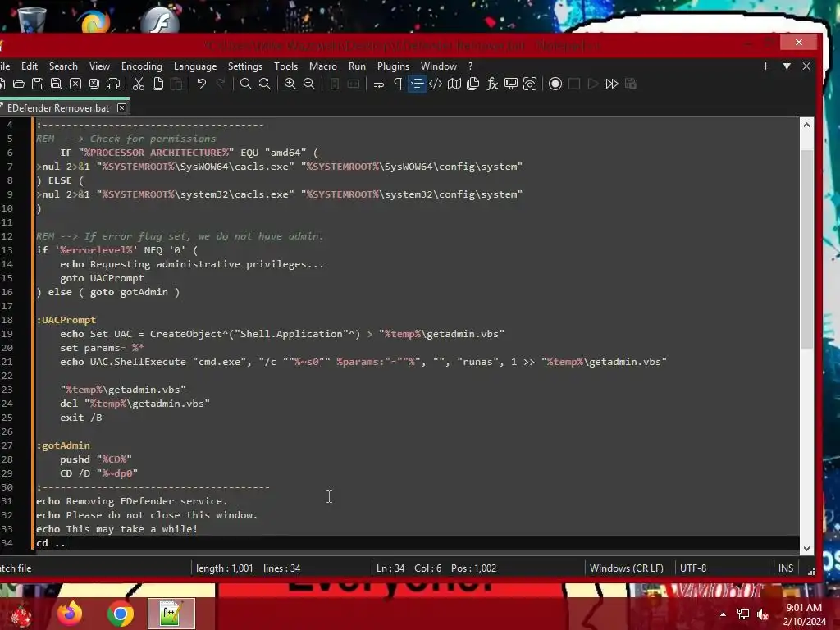Open the Window menu
The width and height of the screenshot is (840, 630).
point(439,66)
